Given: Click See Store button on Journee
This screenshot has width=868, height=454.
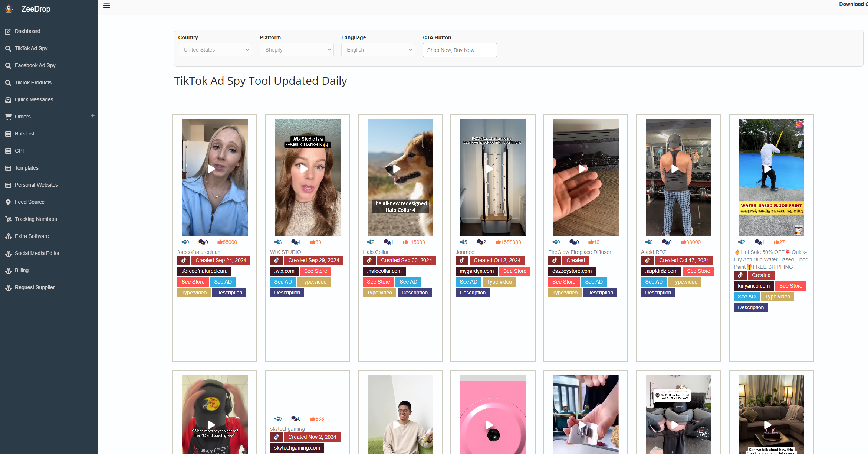Looking at the screenshot, I should [x=514, y=271].
